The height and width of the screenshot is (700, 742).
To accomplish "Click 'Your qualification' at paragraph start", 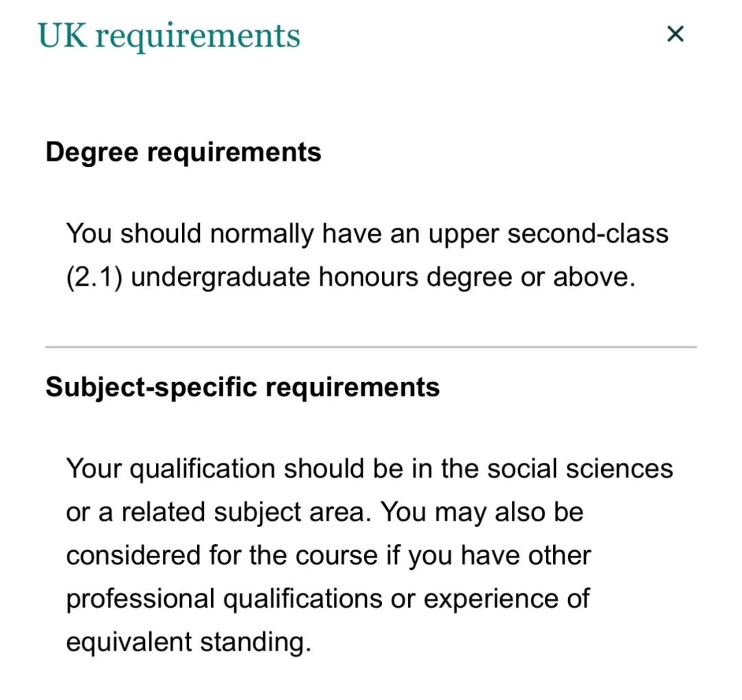I will click(170, 470).
